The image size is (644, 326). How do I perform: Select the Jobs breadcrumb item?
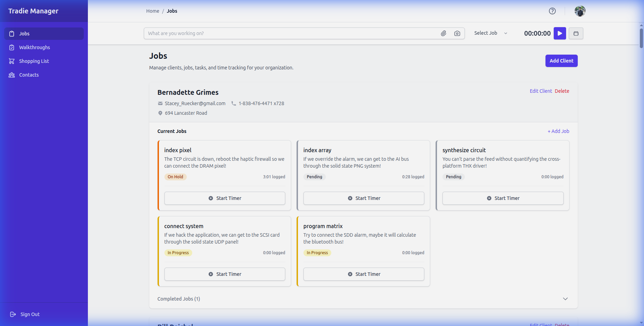coord(172,11)
